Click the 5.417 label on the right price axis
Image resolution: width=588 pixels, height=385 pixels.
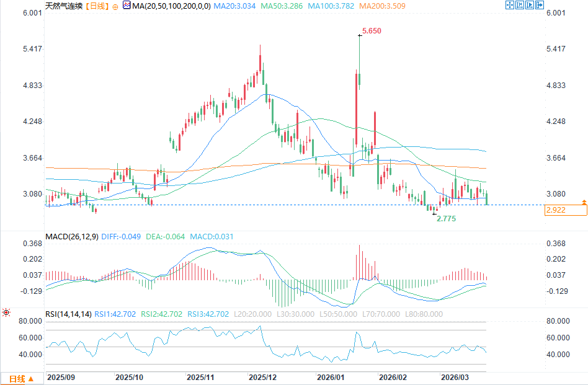556,49
